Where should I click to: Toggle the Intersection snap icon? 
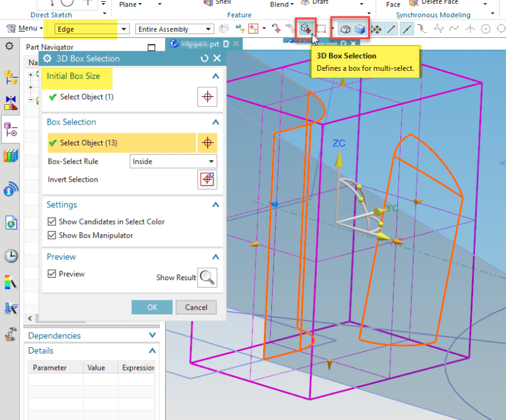[x=470, y=29]
